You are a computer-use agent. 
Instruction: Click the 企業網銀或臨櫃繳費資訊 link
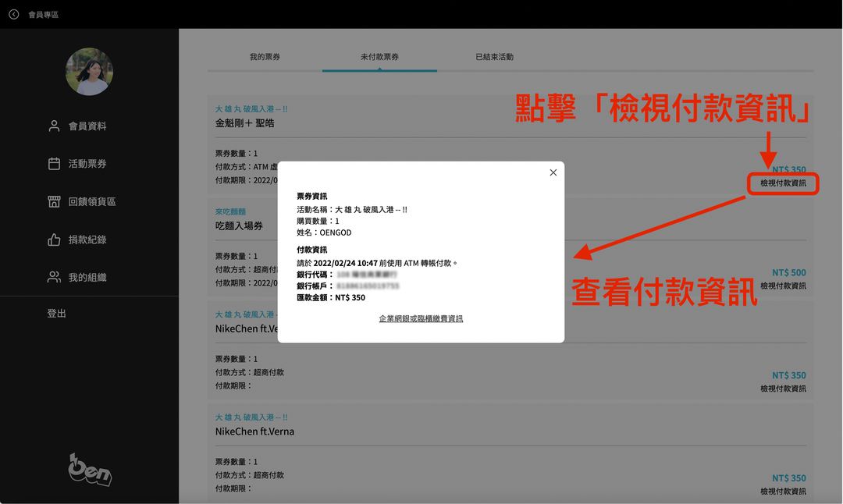coord(421,318)
